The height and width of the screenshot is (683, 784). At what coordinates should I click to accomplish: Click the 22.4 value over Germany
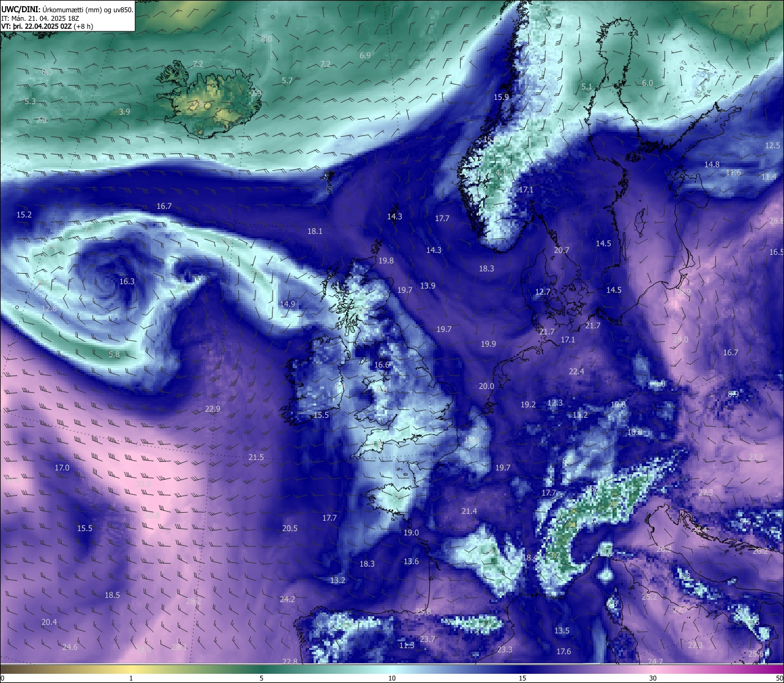tap(576, 372)
